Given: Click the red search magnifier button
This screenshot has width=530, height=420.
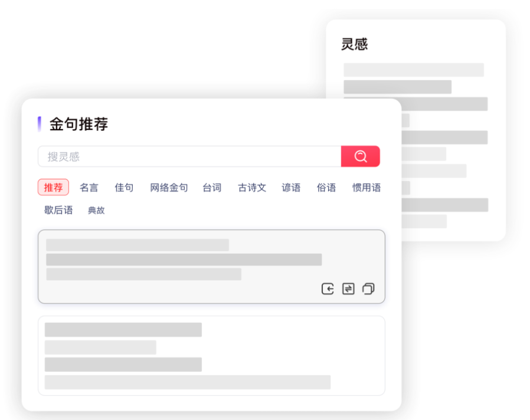Looking at the screenshot, I should pos(360,156).
